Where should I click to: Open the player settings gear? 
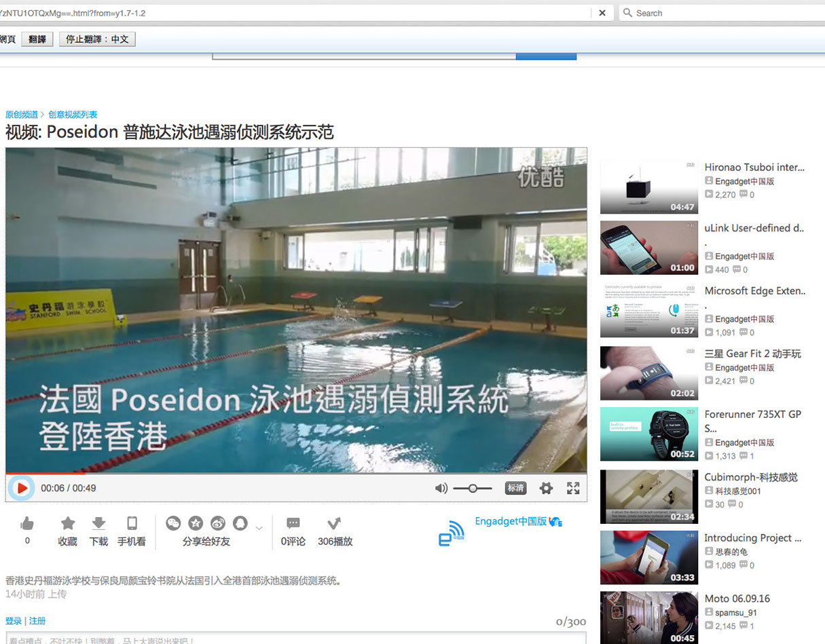click(546, 488)
